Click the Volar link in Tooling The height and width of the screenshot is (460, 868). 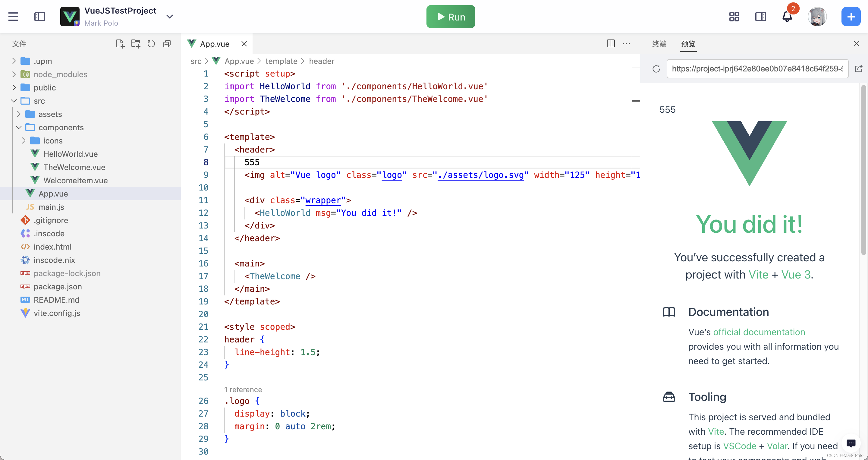777,446
